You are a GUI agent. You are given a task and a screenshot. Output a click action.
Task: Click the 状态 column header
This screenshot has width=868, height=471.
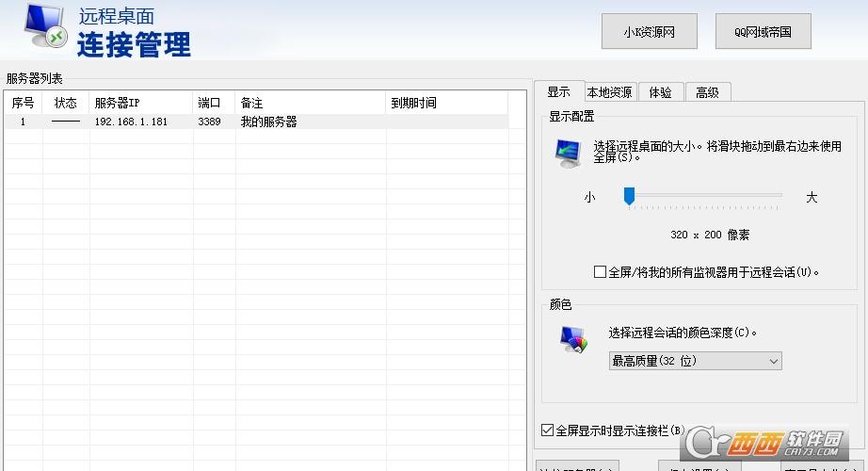click(66, 103)
